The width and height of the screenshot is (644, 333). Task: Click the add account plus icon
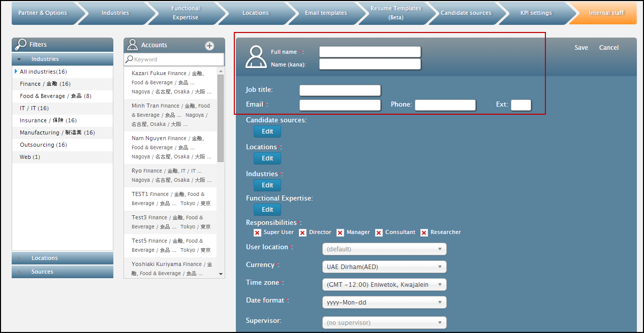coord(209,46)
